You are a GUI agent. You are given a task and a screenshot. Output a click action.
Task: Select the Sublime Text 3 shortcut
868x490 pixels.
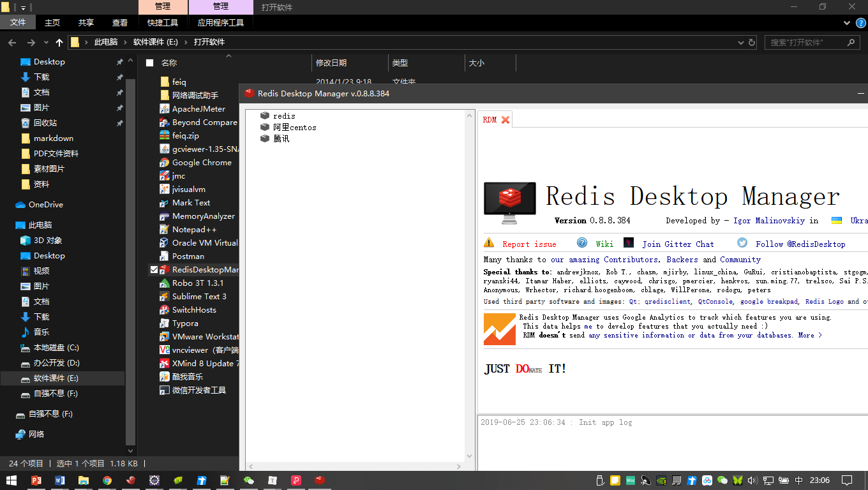coord(199,297)
